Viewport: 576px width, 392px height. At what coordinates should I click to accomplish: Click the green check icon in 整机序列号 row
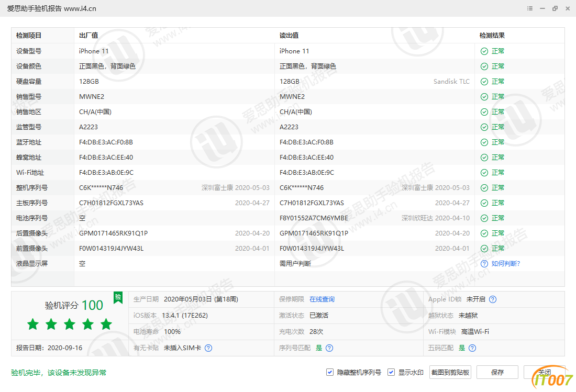[x=484, y=188]
